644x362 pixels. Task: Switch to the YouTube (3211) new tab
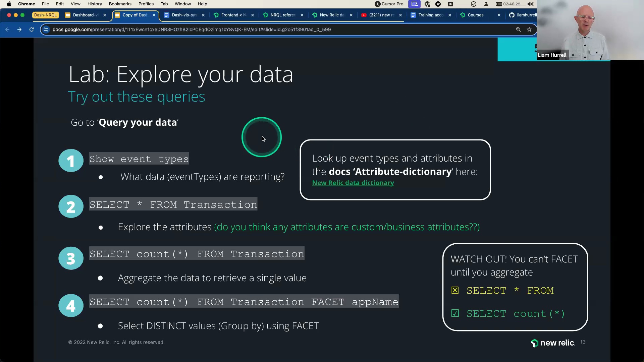tap(381, 15)
